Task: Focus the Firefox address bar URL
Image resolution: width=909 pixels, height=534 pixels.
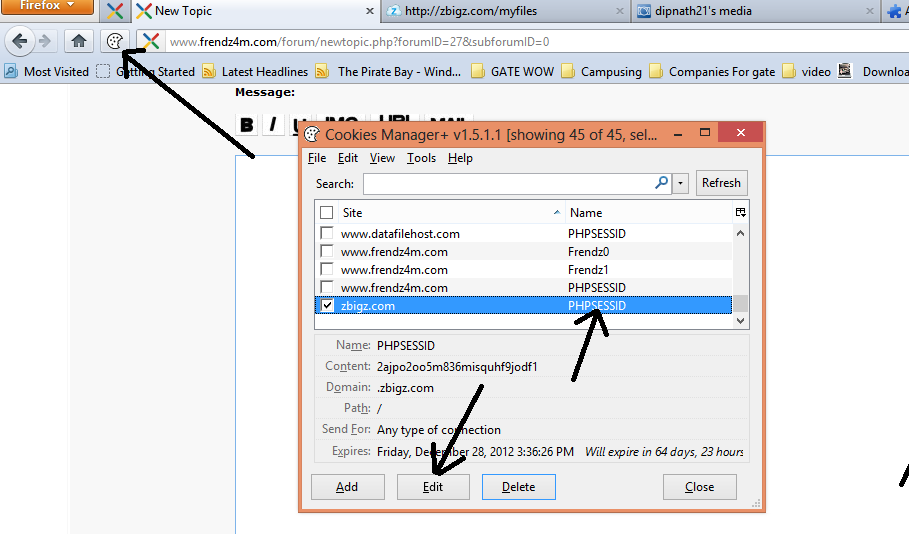Action: click(536, 42)
